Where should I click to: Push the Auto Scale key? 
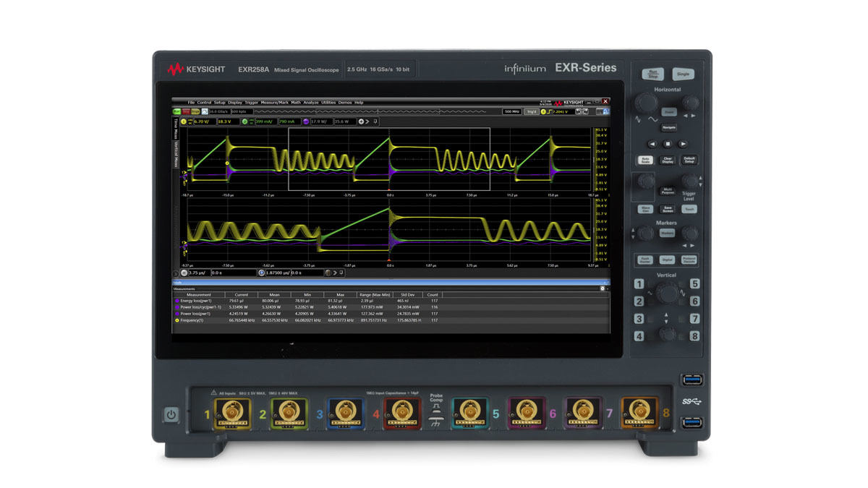tap(645, 160)
